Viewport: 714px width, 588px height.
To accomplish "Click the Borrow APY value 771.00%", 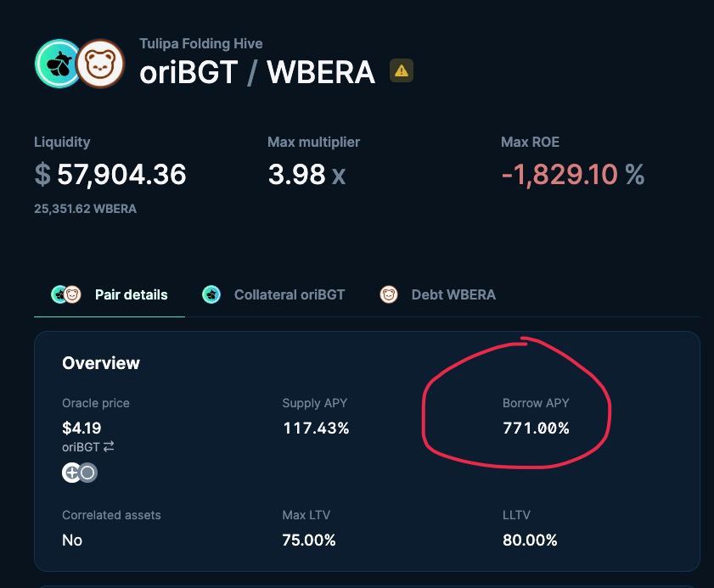I will (x=536, y=428).
